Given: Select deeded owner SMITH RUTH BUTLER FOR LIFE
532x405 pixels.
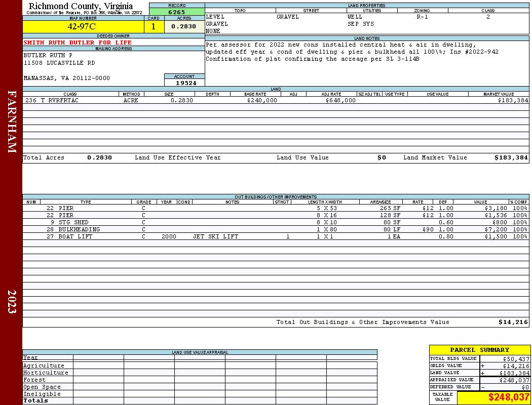Looking at the screenshot, I should [x=78, y=43].
